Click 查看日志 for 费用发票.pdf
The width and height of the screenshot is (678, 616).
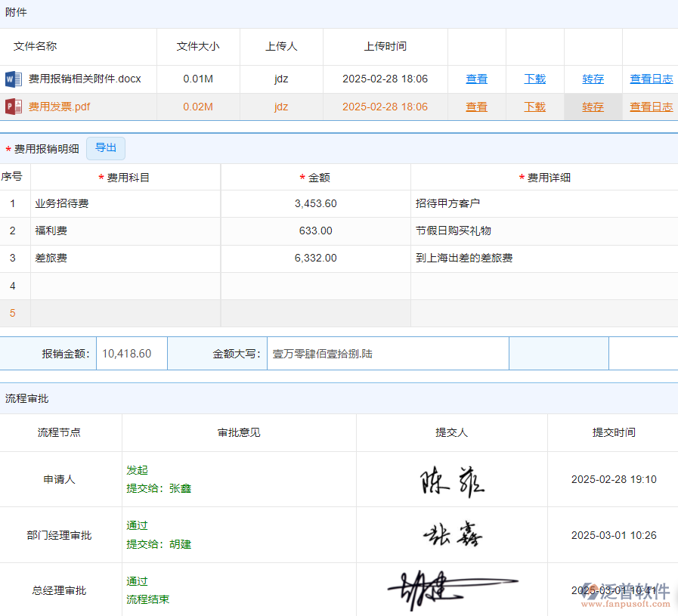651,107
